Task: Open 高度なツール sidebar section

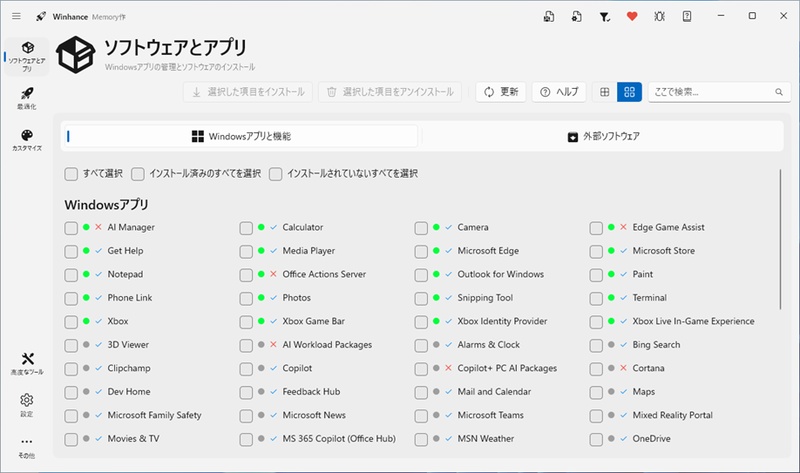Action: (x=27, y=364)
